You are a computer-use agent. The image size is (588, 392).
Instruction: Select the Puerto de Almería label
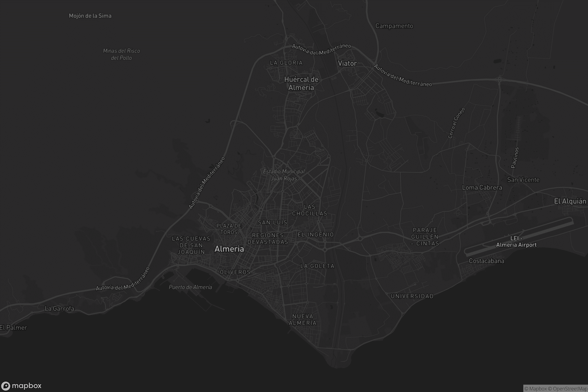tap(190, 287)
